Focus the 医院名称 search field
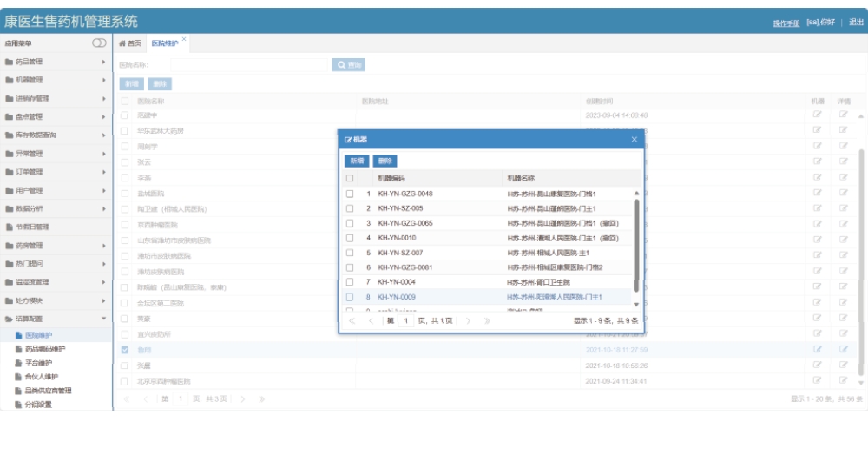The width and height of the screenshot is (868, 461). (250, 65)
